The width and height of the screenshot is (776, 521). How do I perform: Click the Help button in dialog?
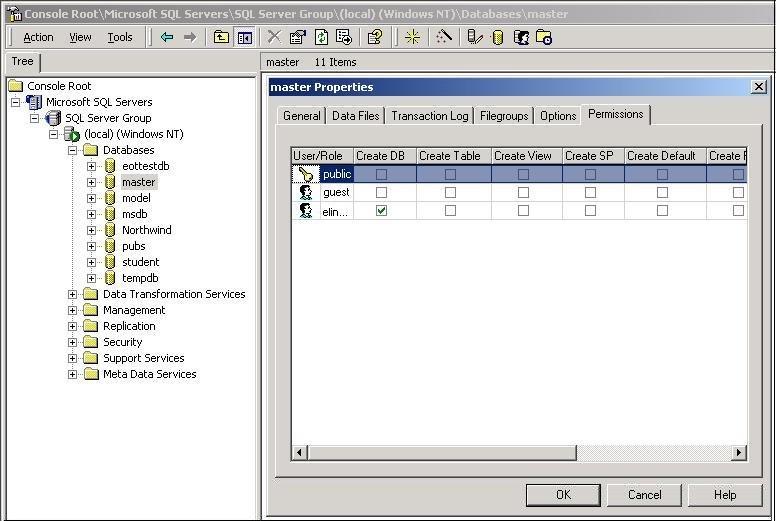tap(725, 495)
